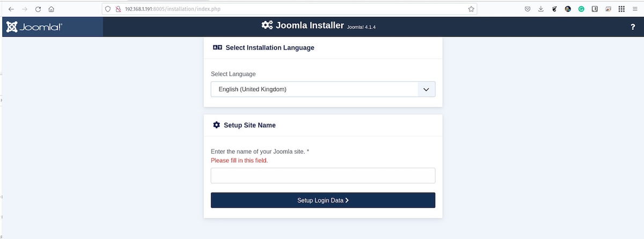644x239 pixels.
Task: Reload the installation page
Action: (38, 9)
